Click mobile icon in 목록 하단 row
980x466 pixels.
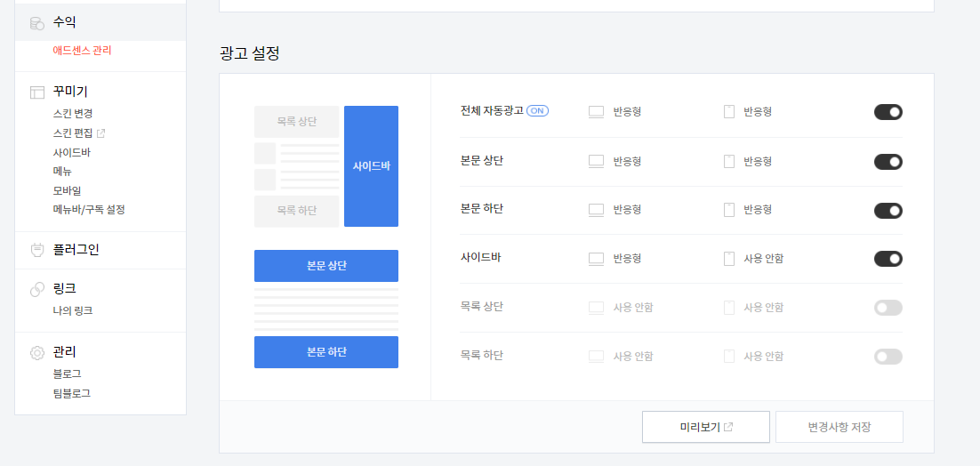point(728,356)
